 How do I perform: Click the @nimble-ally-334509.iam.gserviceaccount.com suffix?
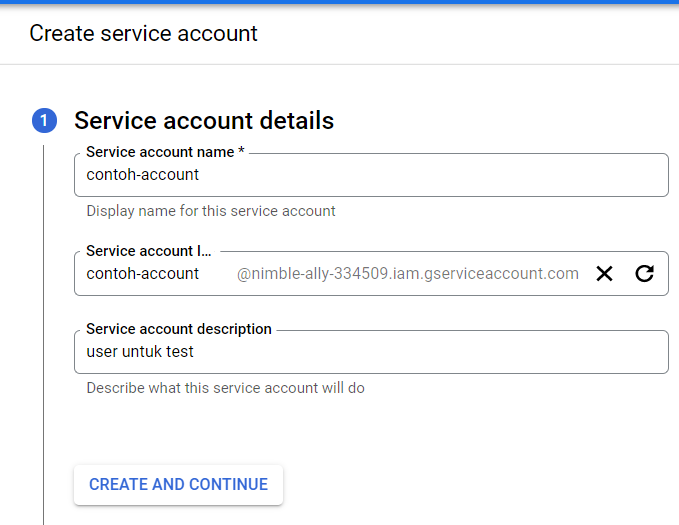point(407,274)
